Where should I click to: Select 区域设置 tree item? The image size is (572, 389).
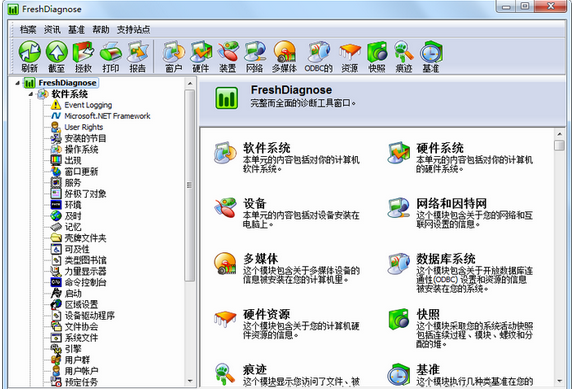81,304
